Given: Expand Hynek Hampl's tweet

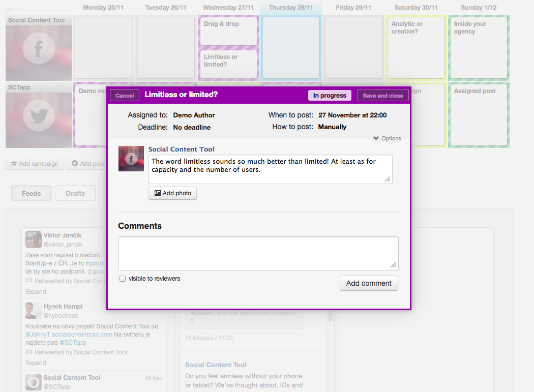Looking at the screenshot, I should tap(36, 363).
